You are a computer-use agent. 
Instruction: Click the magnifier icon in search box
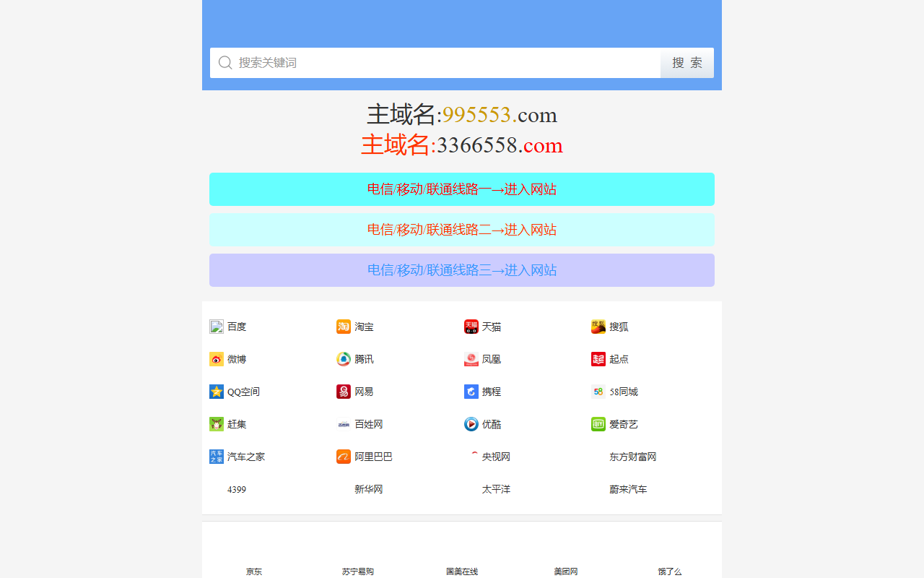pyautogui.click(x=225, y=63)
